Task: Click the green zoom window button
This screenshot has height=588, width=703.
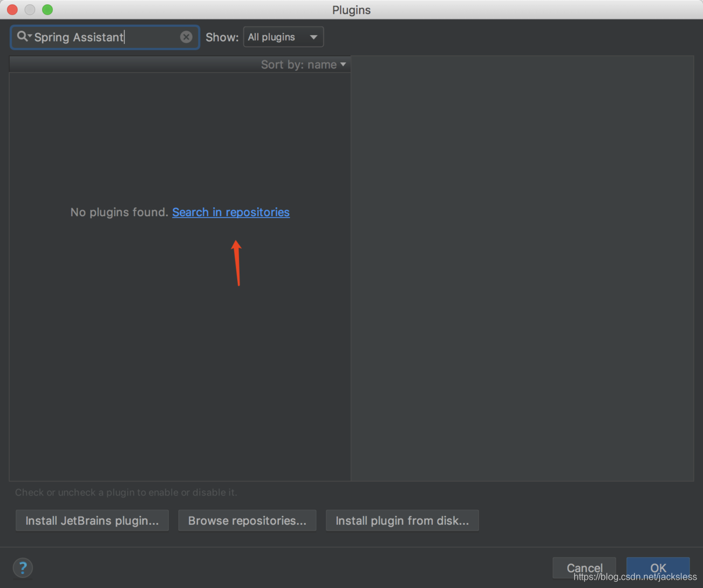Action: click(x=47, y=9)
